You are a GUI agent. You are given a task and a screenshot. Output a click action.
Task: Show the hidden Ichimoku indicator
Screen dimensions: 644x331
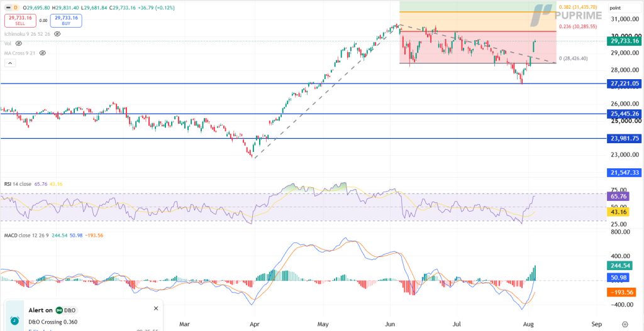[x=57, y=34]
